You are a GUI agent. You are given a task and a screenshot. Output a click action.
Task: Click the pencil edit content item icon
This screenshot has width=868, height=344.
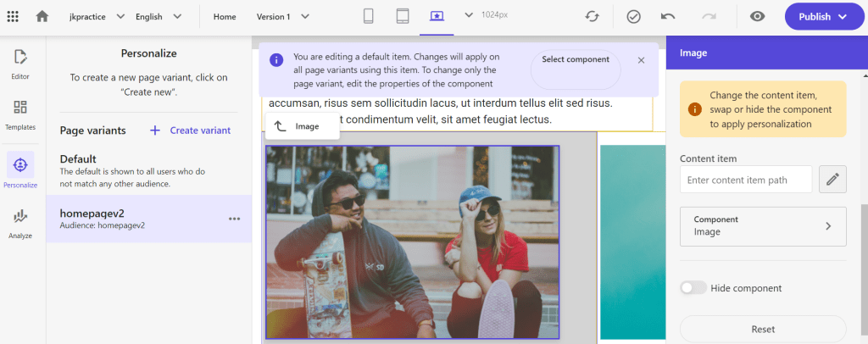coord(832,179)
